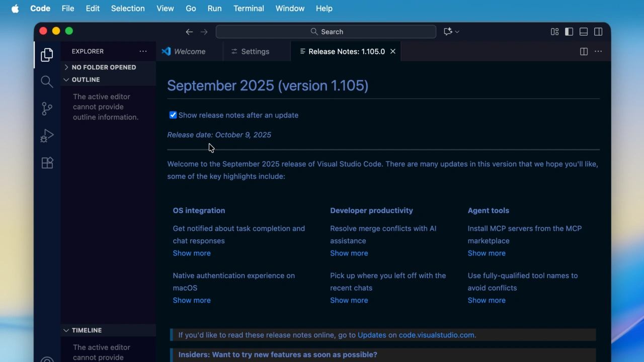644x362 pixels.
Task: Follow the Updates link in the notes
Action: tap(372, 335)
